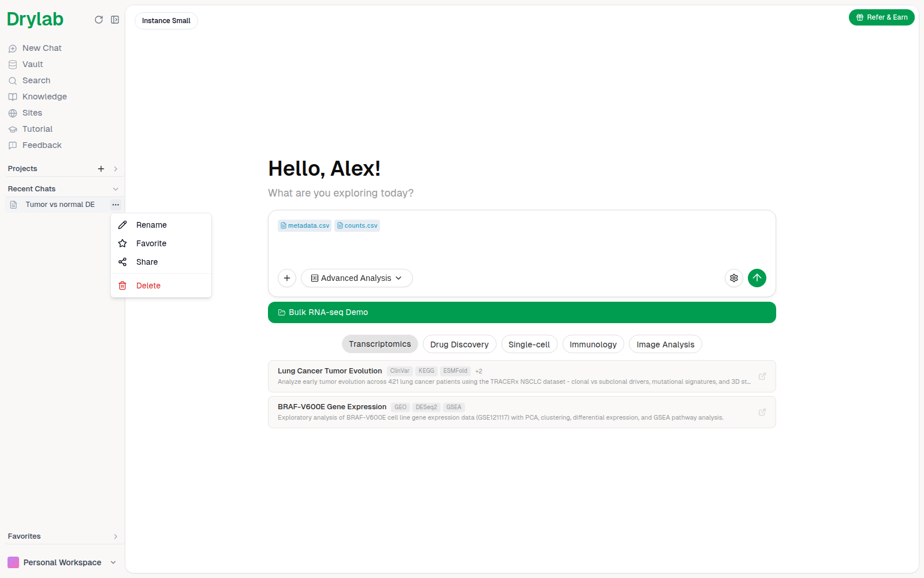The image size is (924, 578).
Task: Click the Instance Small button
Action: pyautogui.click(x=166, y=21)
